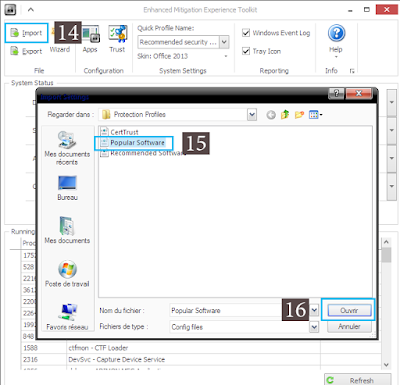Close the Import Settings dialog

[x=359, y=93]
